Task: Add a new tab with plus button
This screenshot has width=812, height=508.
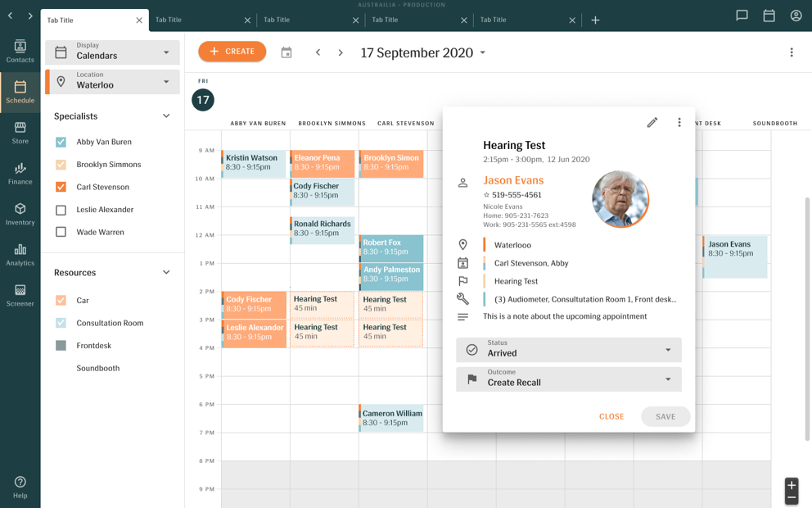Action: pyautogui.click(x=595, y=20)
